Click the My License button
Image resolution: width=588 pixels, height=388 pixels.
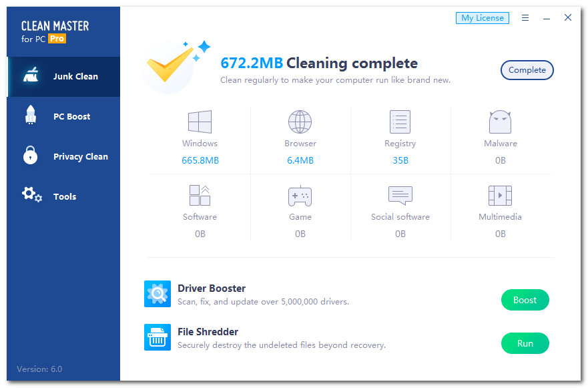click(483, 17)
